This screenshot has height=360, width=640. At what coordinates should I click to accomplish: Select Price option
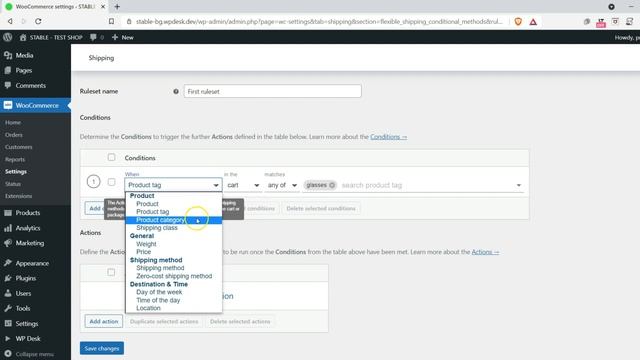(x=144, y=252)
